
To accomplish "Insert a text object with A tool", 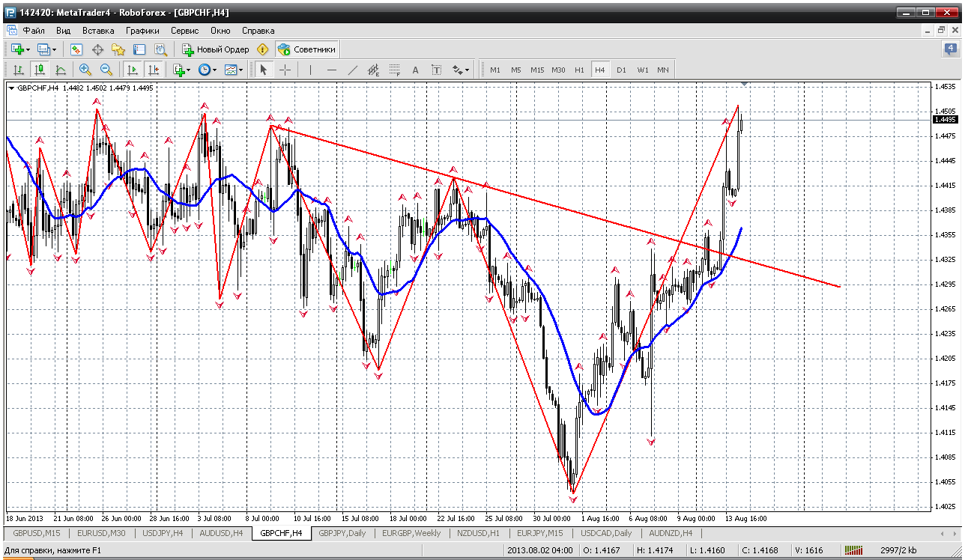I will [416, 70].
